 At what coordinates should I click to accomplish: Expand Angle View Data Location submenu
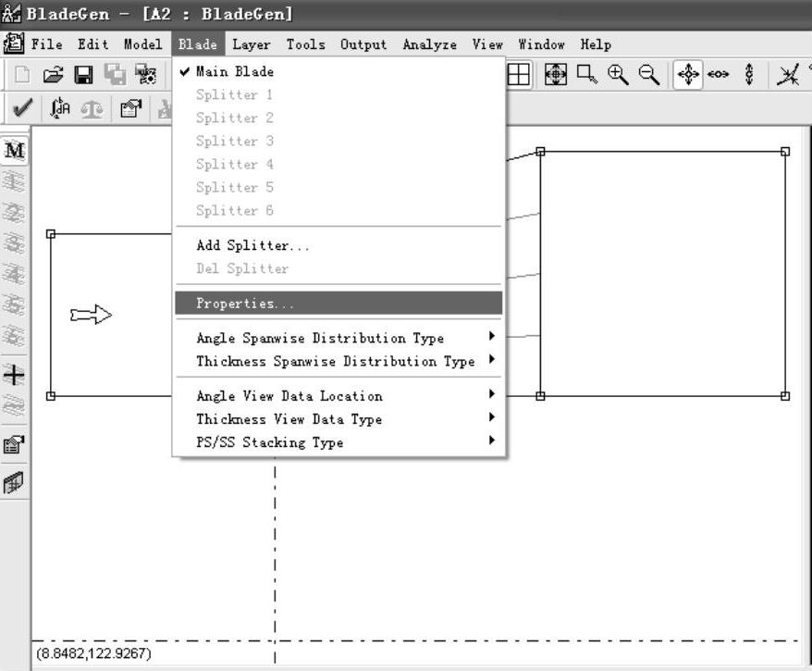click(x=338, y=396)
